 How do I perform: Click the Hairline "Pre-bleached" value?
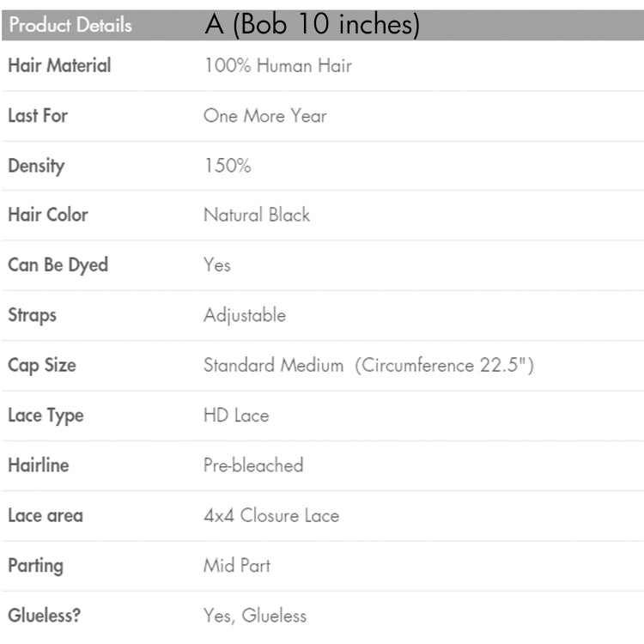[252, 465]
